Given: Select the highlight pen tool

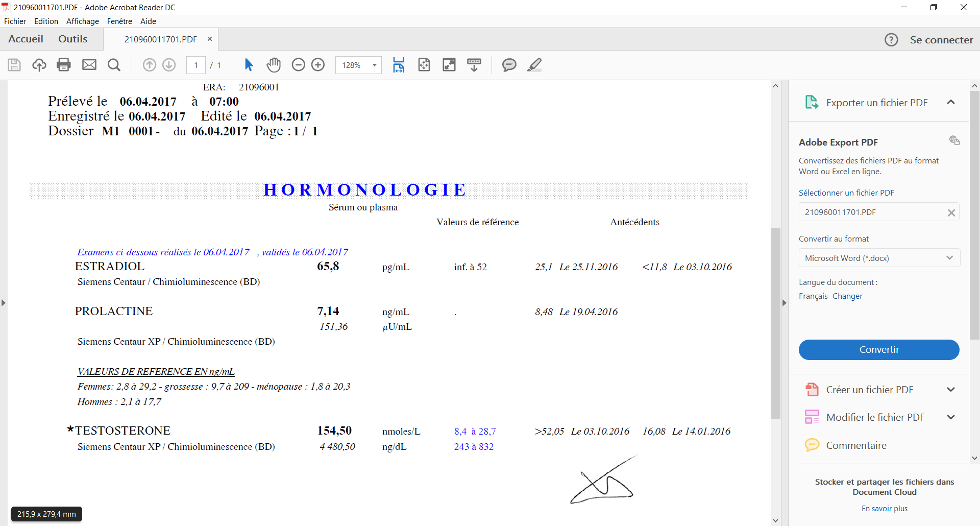Looking at the screenshot, I should [534, 65].
